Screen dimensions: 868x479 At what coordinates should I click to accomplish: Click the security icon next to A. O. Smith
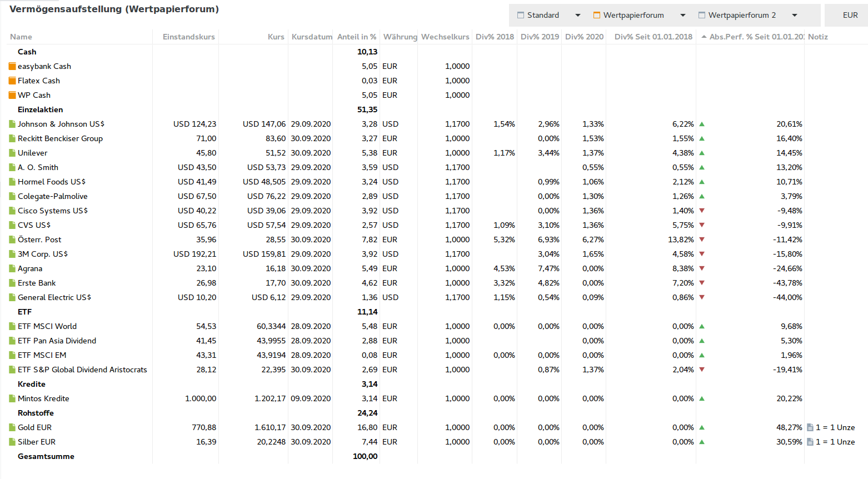tap(12, 167)
